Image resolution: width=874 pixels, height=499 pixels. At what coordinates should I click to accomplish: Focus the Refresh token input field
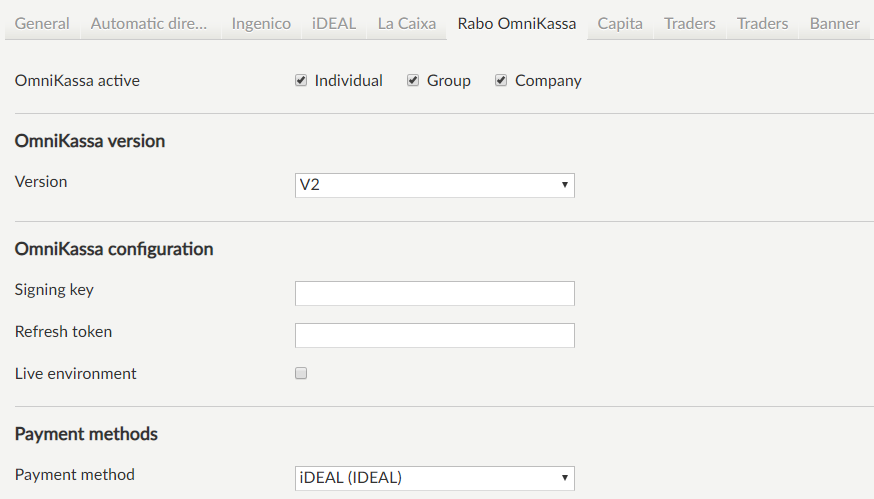434,335
